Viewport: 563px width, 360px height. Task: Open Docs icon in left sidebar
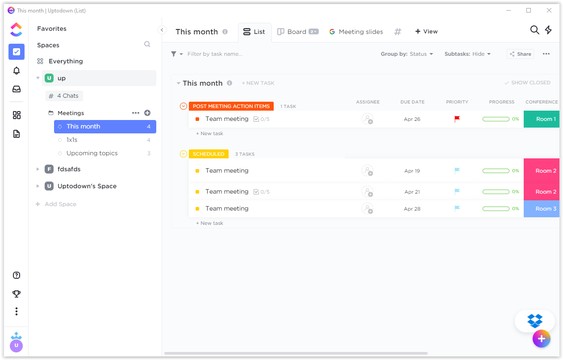tap(17, 134)
